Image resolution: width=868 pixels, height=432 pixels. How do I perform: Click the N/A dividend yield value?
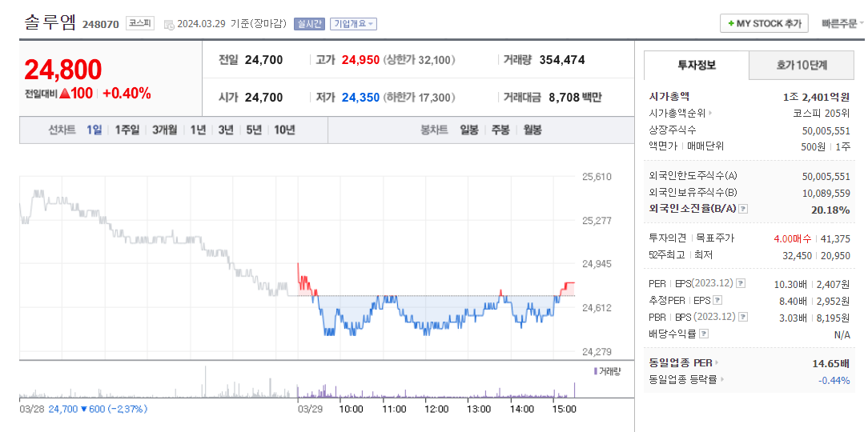(842, 334)
